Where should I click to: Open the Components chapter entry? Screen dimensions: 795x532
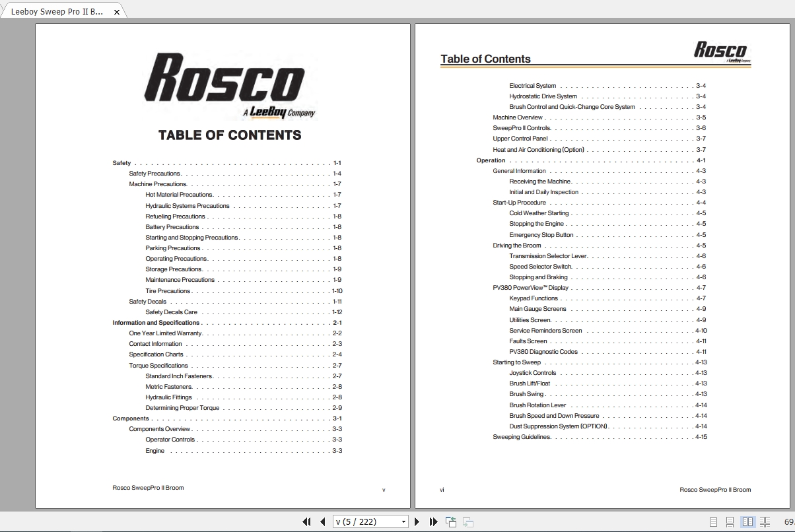pyautogui.click(x=227, y=418)
